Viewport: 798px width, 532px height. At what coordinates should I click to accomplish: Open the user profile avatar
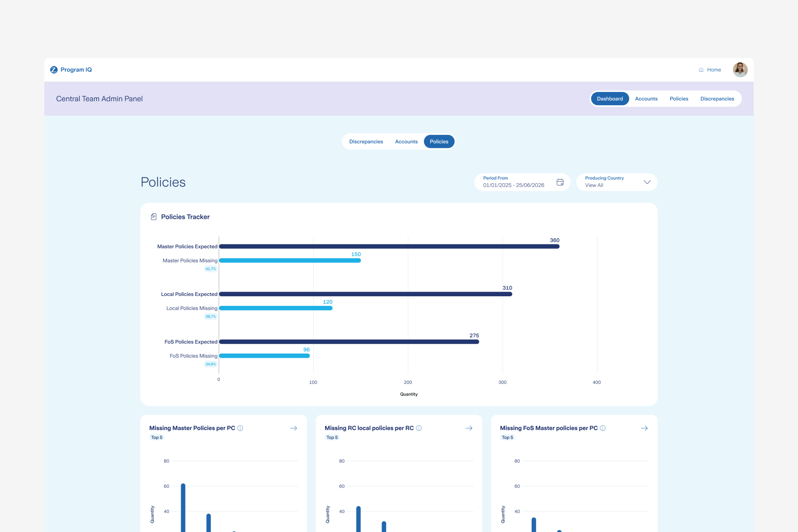[740, 69]
